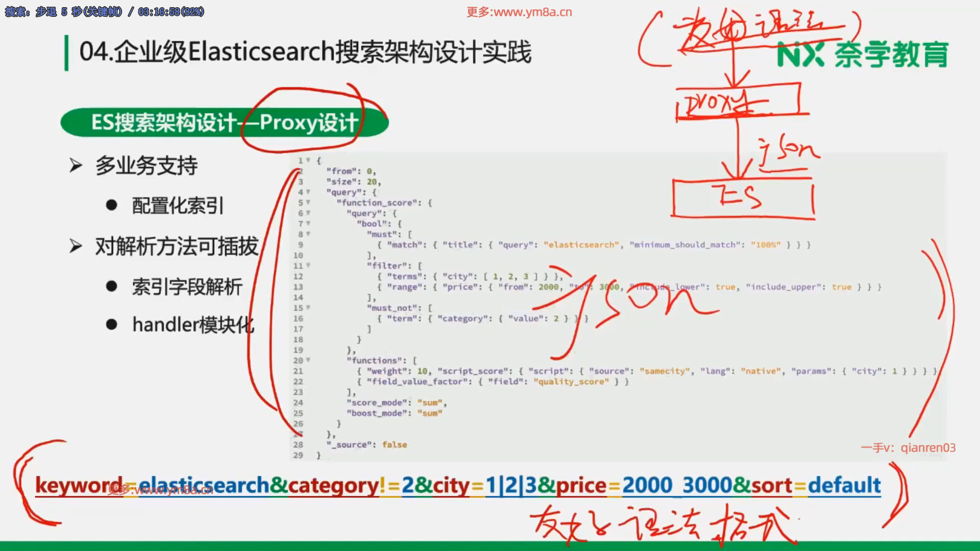Fold the "function_score" block on line 5
Screen dimensions: 980x551
click(x=308, y=203)
